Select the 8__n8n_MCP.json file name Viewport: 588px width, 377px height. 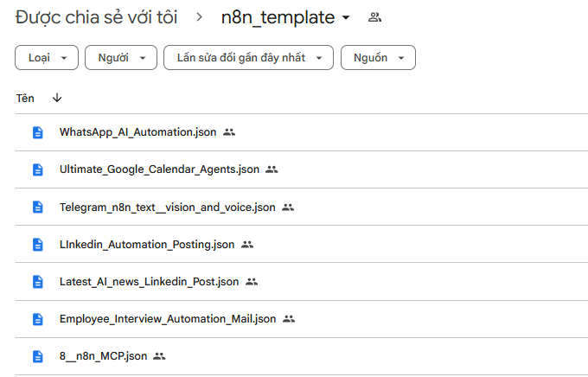coord(103,356)
